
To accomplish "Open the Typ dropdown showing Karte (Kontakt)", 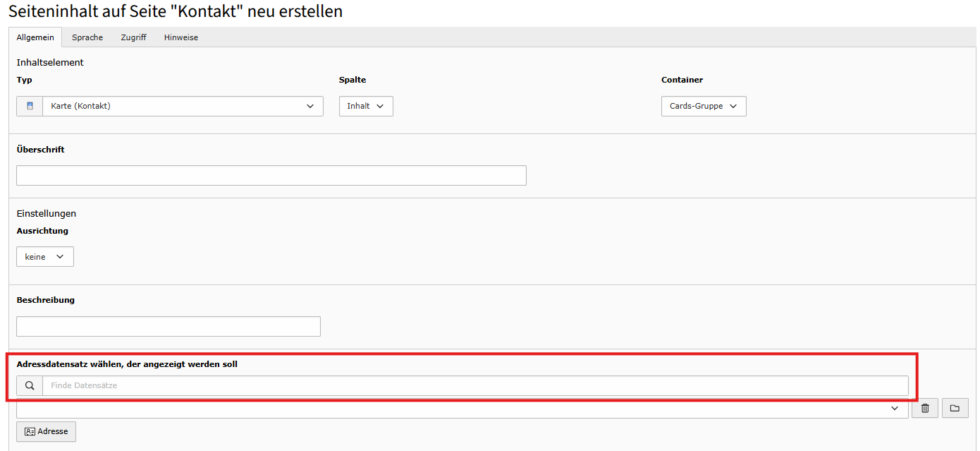I will 182,106.
